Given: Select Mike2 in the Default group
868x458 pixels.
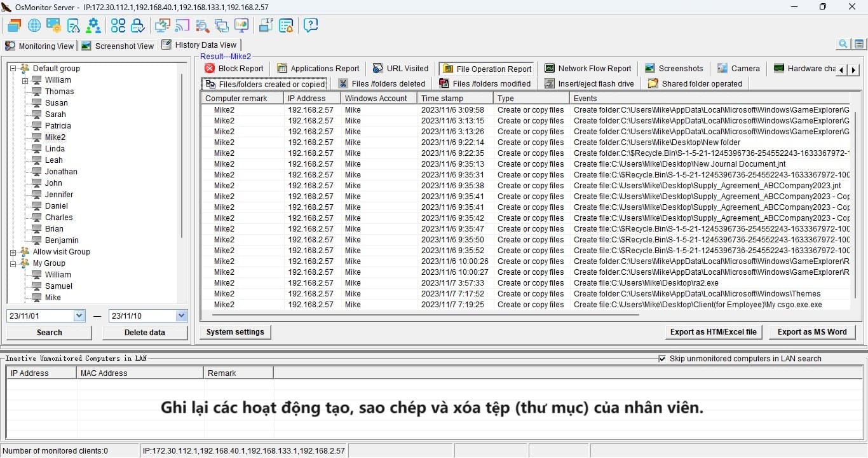Looking at the screenshot, I should 55,137.
